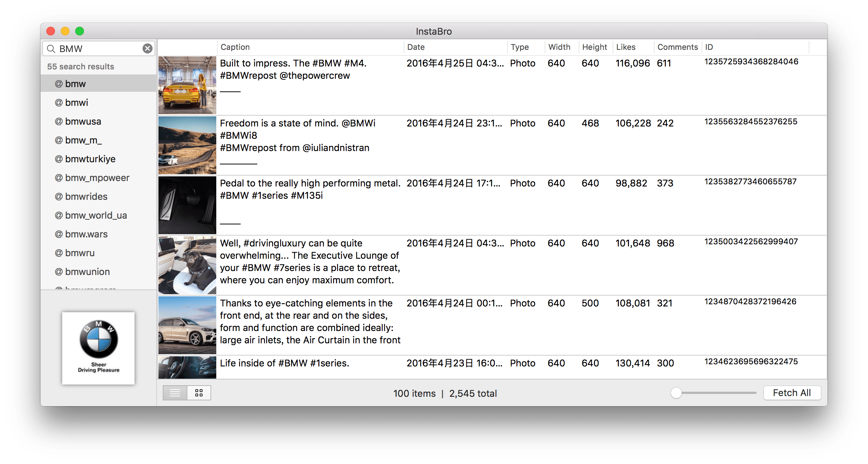
Task: Select the @ bmwusa account
Action: pos(98,121)
